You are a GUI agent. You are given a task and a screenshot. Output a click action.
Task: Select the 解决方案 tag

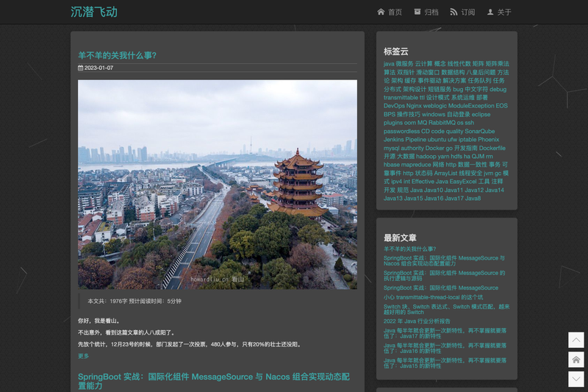[x=454, y=81]
